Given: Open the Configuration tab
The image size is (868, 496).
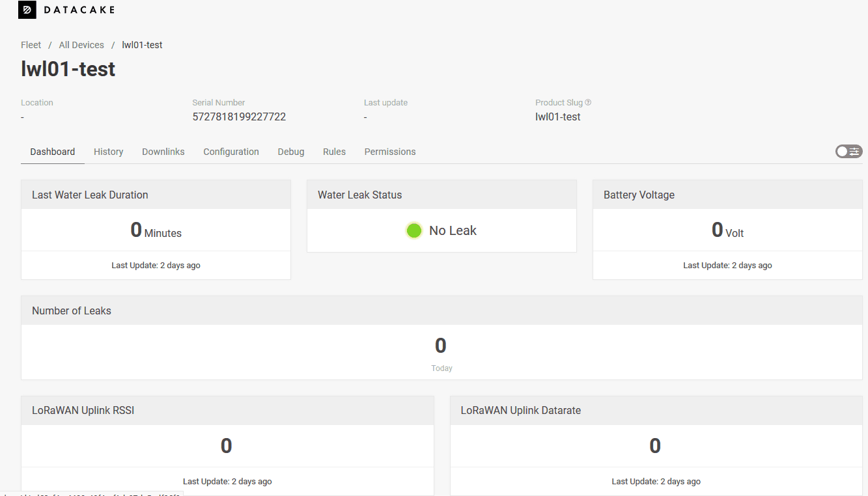Looking at the screenshot, I should 231,152.
